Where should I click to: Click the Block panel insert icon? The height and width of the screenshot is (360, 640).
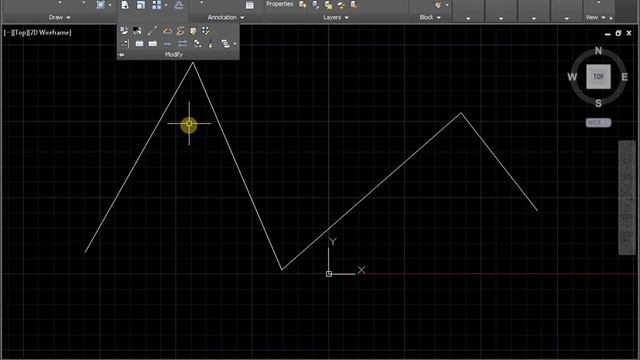pos(438,5)
